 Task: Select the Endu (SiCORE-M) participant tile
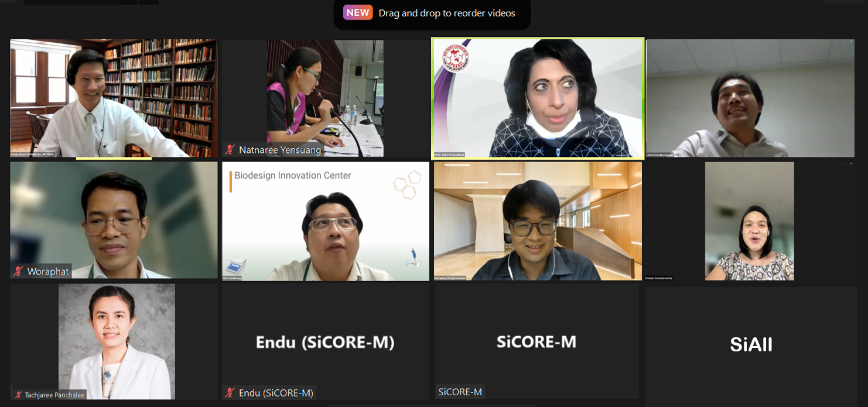pos(326,343)
